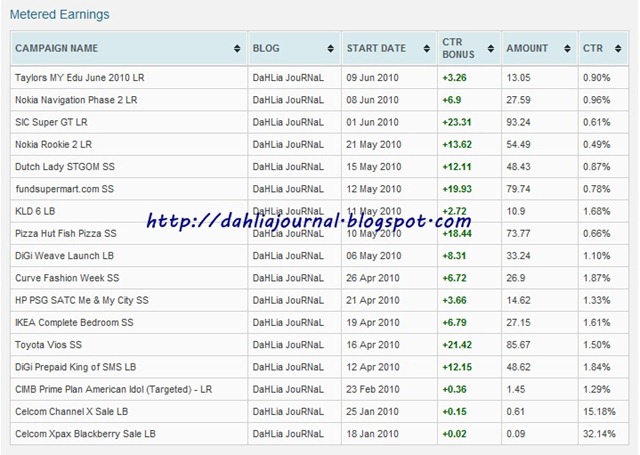Click the Amount column sort arrows
The width and height of the screenshot is (640, 455).
567,49
